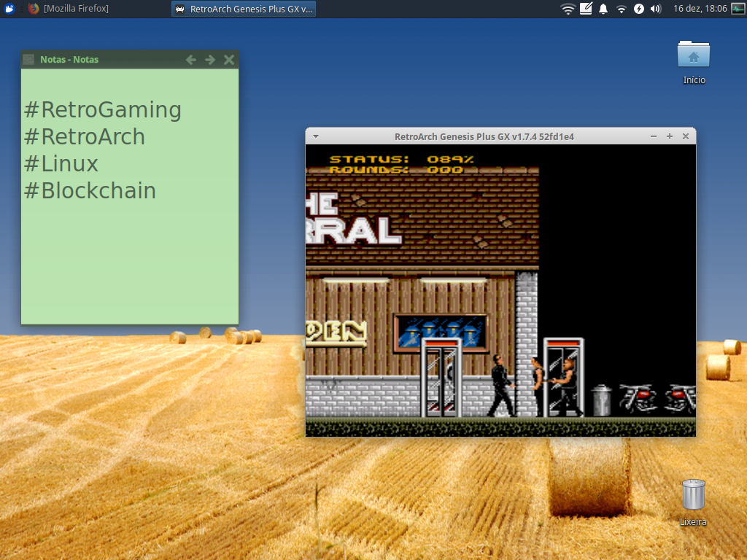Click the ROUNDS 000 counter in the game
Image resolution: width=747 pixels, height=560 pixels.
click(396, 169)
